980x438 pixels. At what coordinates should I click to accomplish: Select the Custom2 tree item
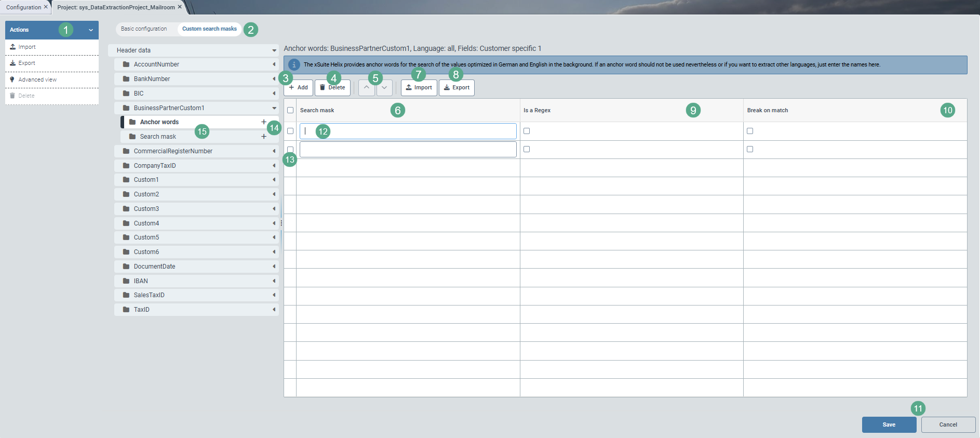point(196,194)
